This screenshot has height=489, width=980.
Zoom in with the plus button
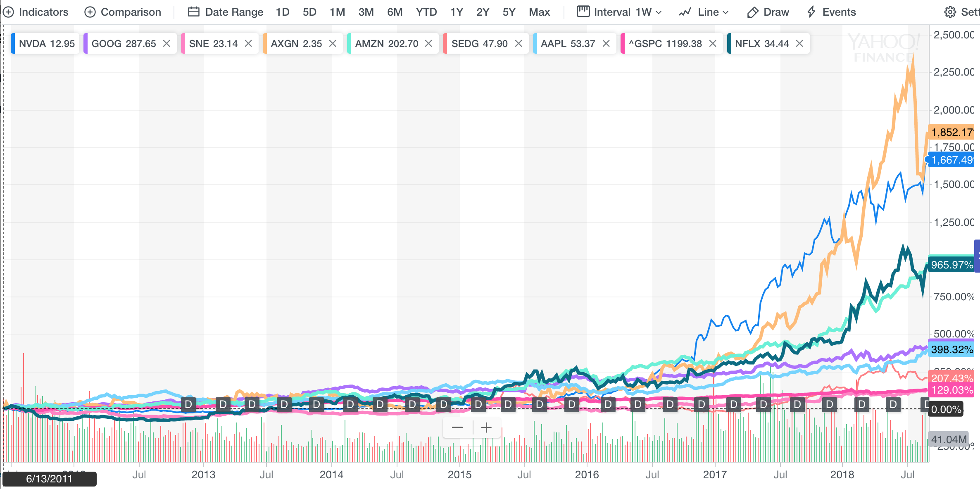(486, 427)
